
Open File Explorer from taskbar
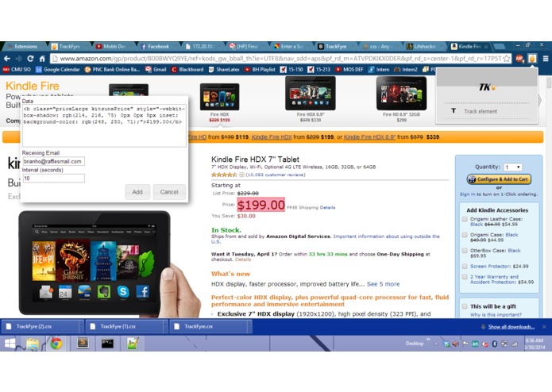pos(33,343)
